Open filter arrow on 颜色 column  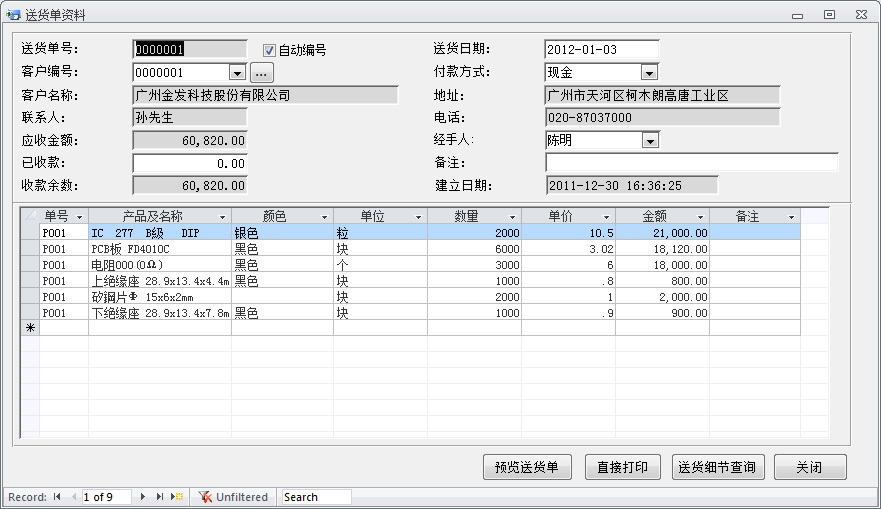tap(324, 217)
